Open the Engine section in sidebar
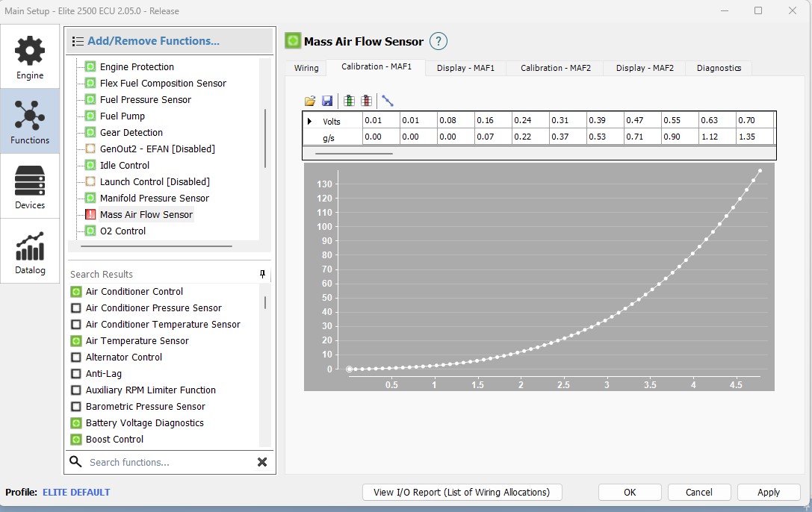 [x=30, y=57]
